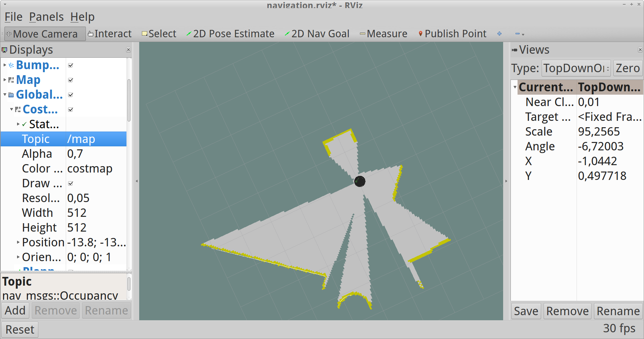This screenshot has width=644, height=339.
Task: Open the Panels menu
Action: 46,17
